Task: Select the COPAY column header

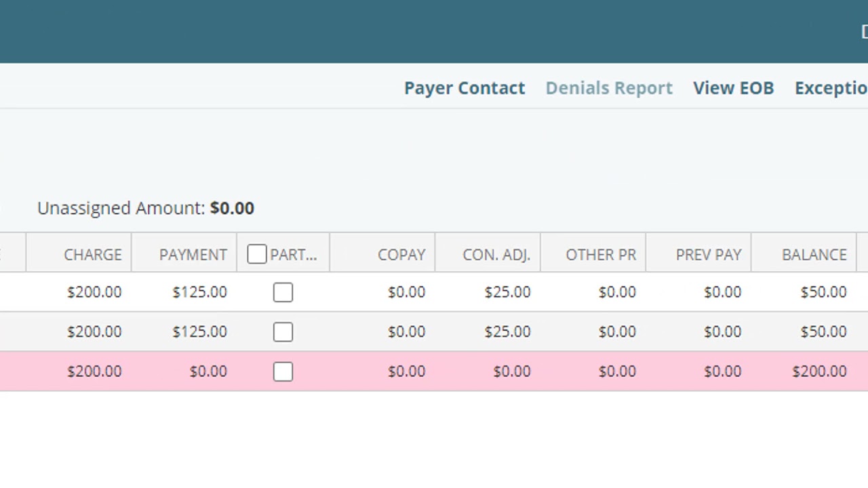Action: pyautogui.click(x=401, y=255)
